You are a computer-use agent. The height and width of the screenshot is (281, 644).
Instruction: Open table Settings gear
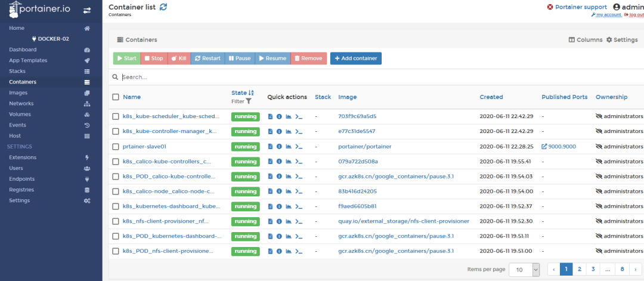tap(622, 40)
